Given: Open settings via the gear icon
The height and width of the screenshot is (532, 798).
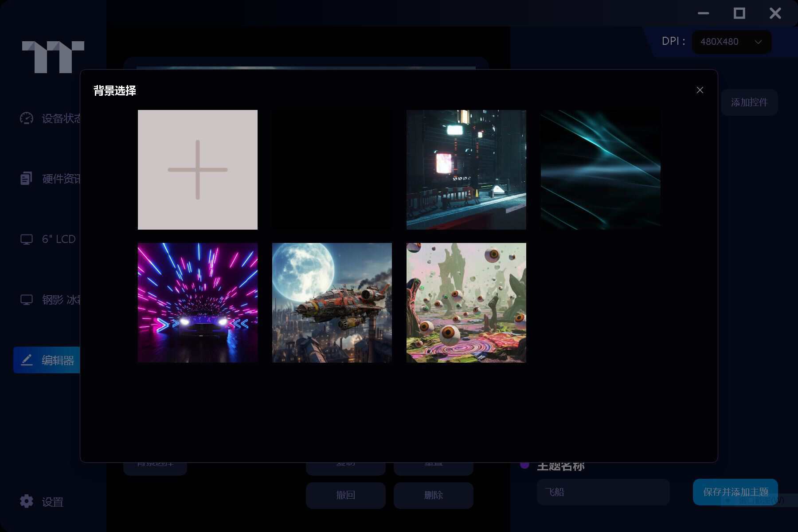Looking at the screenshot, I should (x=27, y=501).
